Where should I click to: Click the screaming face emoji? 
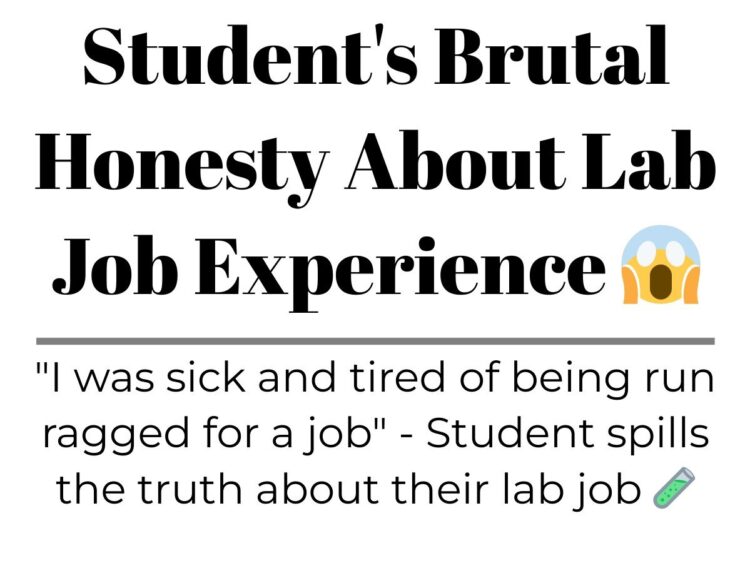(x=660, y=264)
